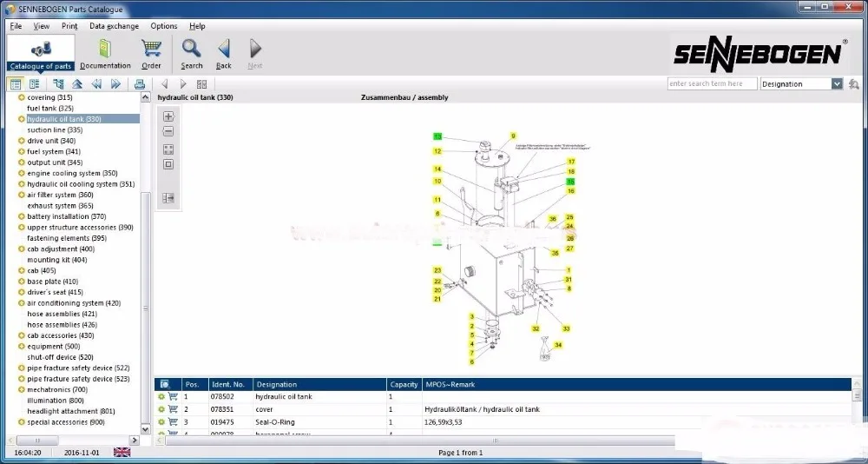The width and height of the screenshot is (868, 464).
Task: Click position label 13 on drawing
Action: pos(437,136)
